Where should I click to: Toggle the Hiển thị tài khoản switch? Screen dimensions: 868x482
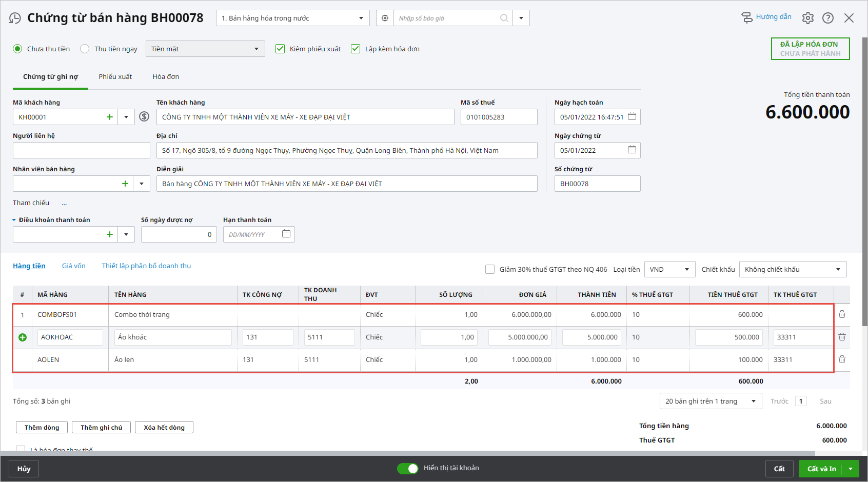tap(408, 468)
